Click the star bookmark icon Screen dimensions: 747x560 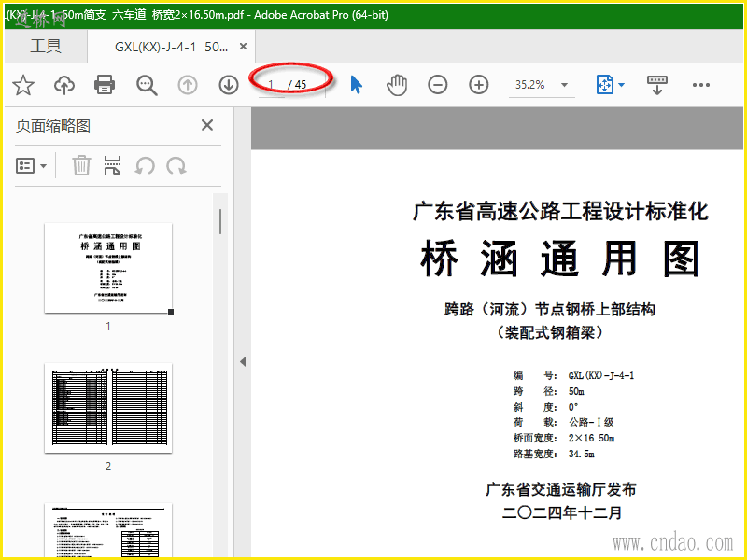pyautogui.click(x=22, y=85)
